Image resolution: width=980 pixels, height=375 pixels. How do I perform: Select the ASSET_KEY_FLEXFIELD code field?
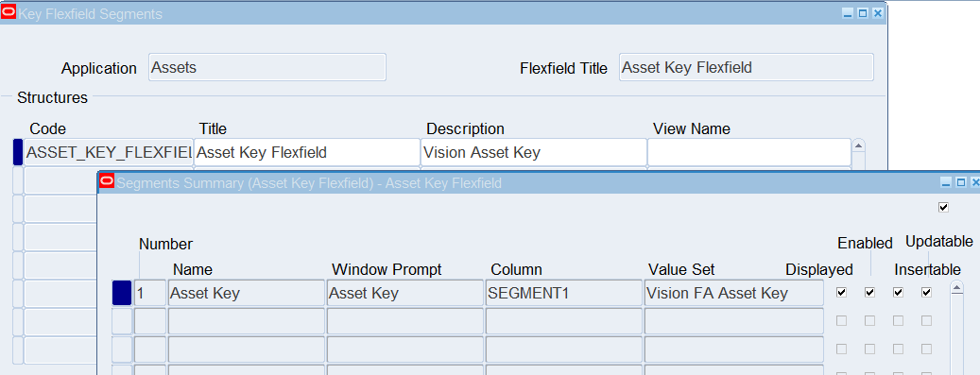point(108,152)
